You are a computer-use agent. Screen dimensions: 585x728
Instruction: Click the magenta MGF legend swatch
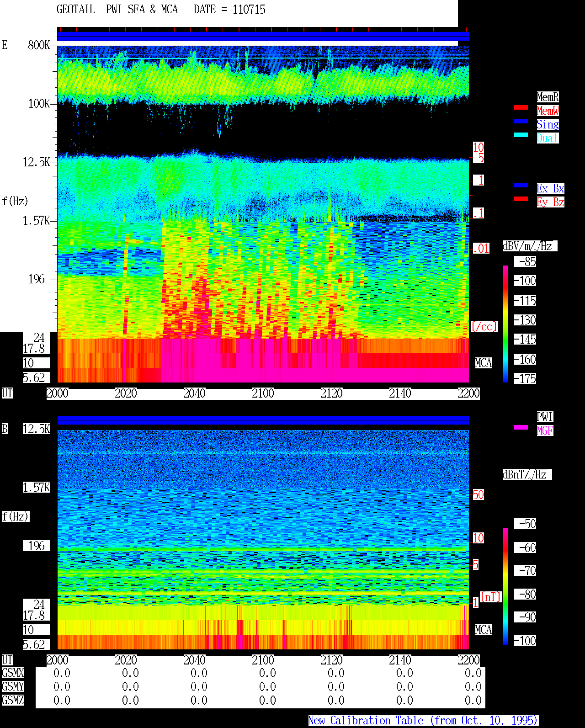pyautogui.click(x=521, y=427)
